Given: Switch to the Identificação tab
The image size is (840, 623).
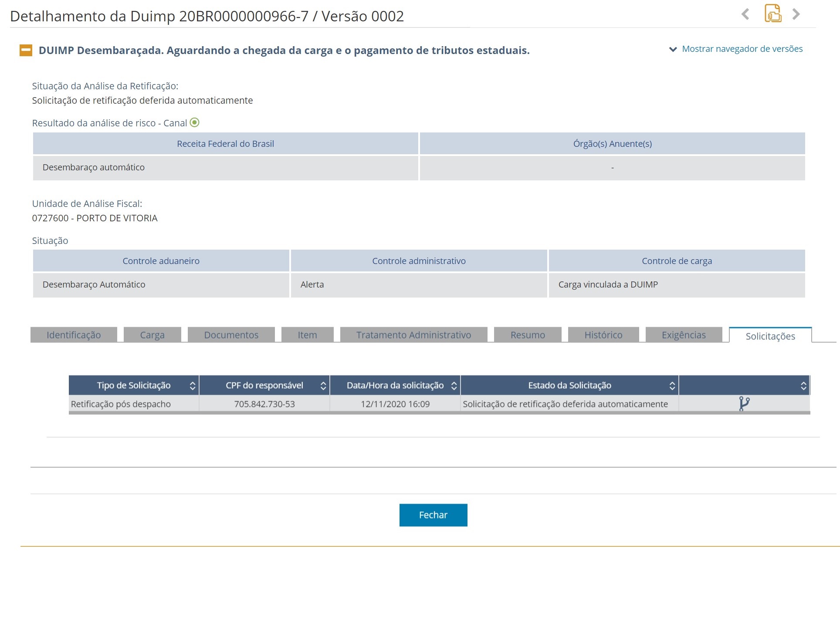Looking at the screenshot, I should click(x=74, y=335).
